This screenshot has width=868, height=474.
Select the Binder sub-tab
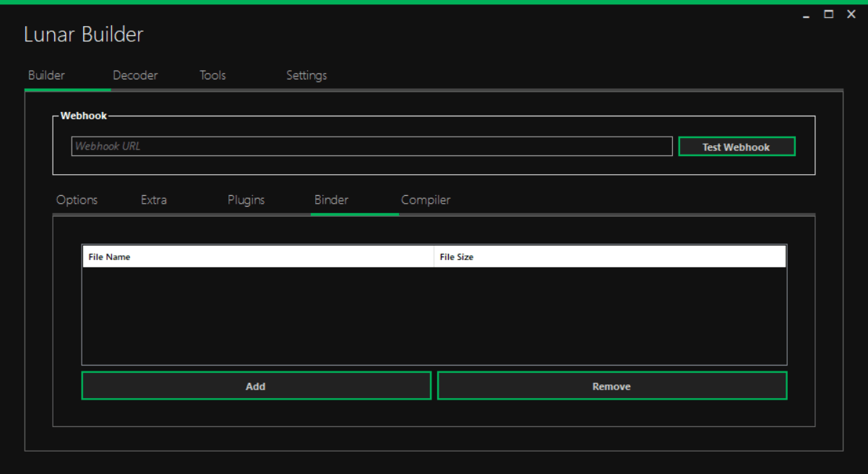tap(331, 200)
